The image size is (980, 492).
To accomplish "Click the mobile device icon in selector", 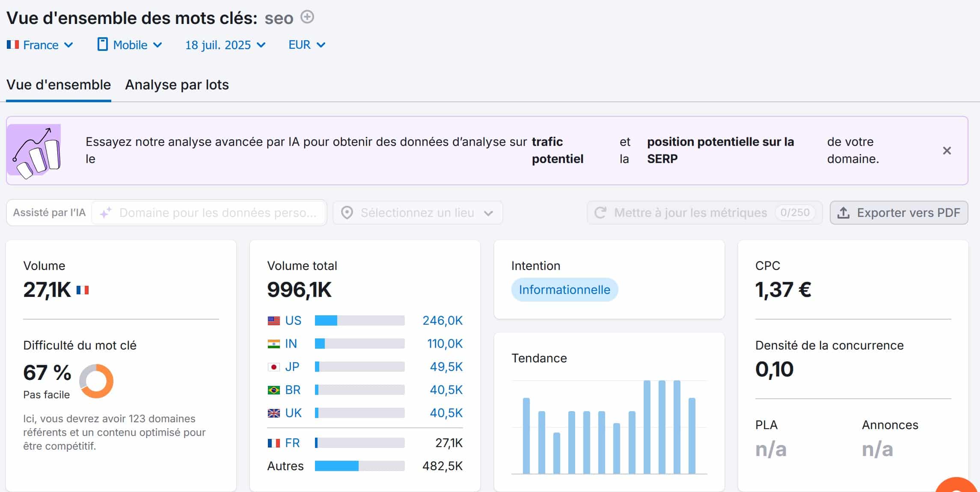I will [102, 44].
